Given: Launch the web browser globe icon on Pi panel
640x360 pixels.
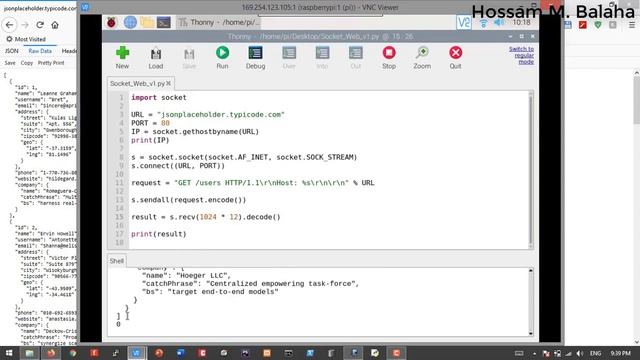Looking at the screenshot, I should pyautogui.click(x=130, y=22).
